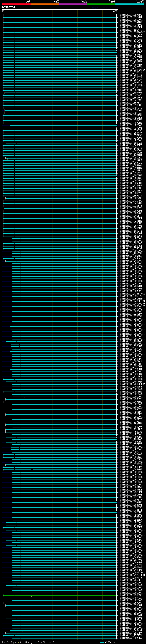Select hit UniRef100_A7PCW8

click(131, 128)
